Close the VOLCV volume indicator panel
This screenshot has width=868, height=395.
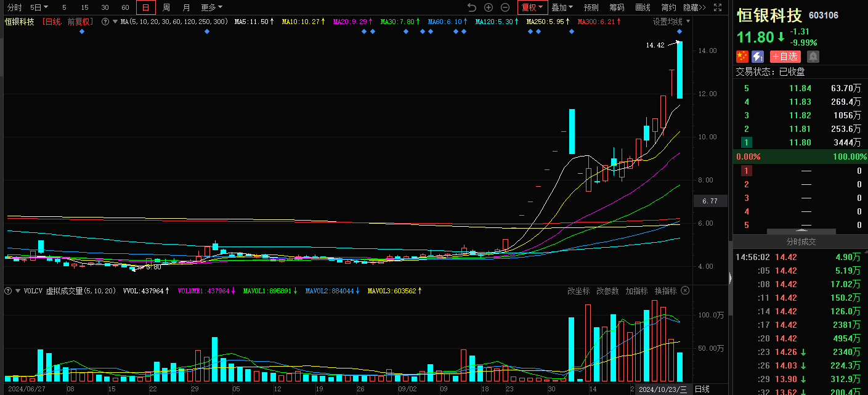tap(684, 290)
